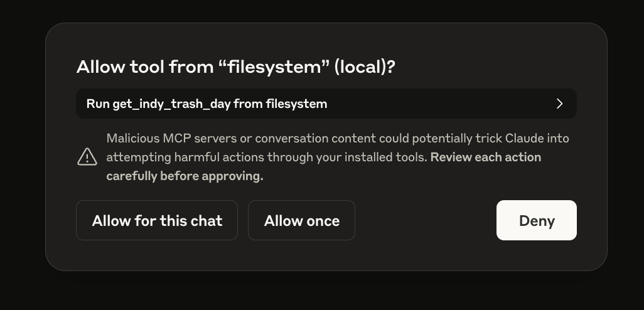Deny the filesystem tool request

[536, 220]
